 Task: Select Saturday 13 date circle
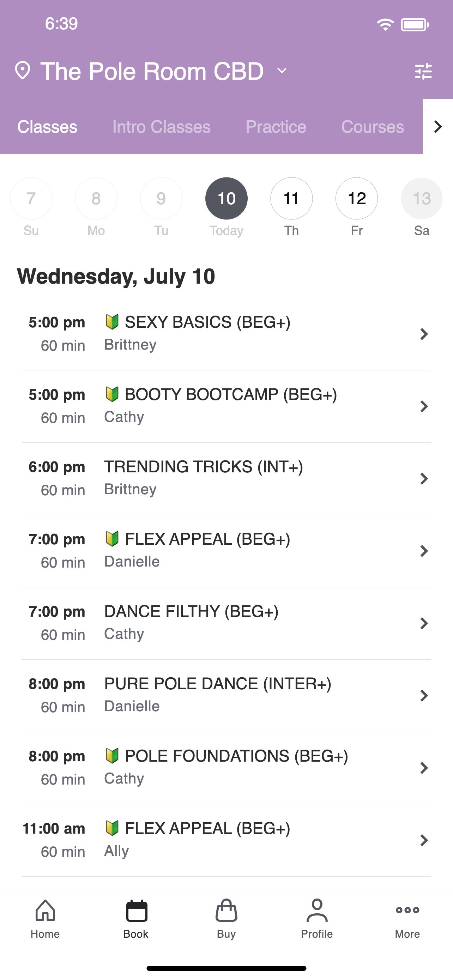[422, 198]
